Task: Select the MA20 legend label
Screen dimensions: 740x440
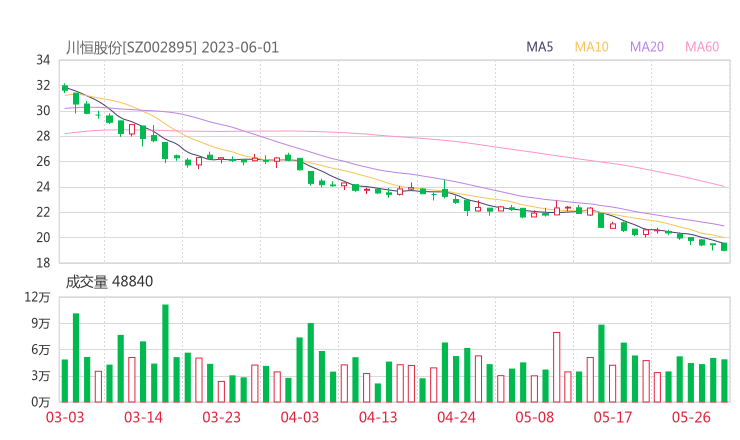Action: (x=647, y=47)
